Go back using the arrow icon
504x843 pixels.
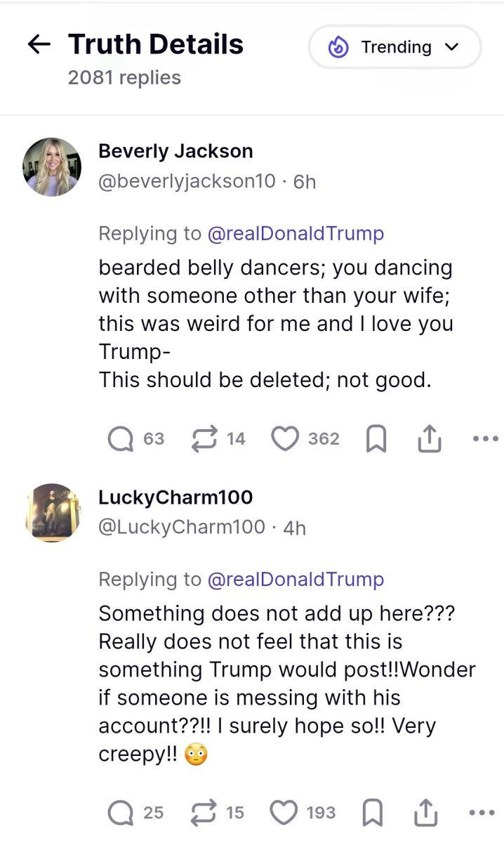tap(39, 45)
